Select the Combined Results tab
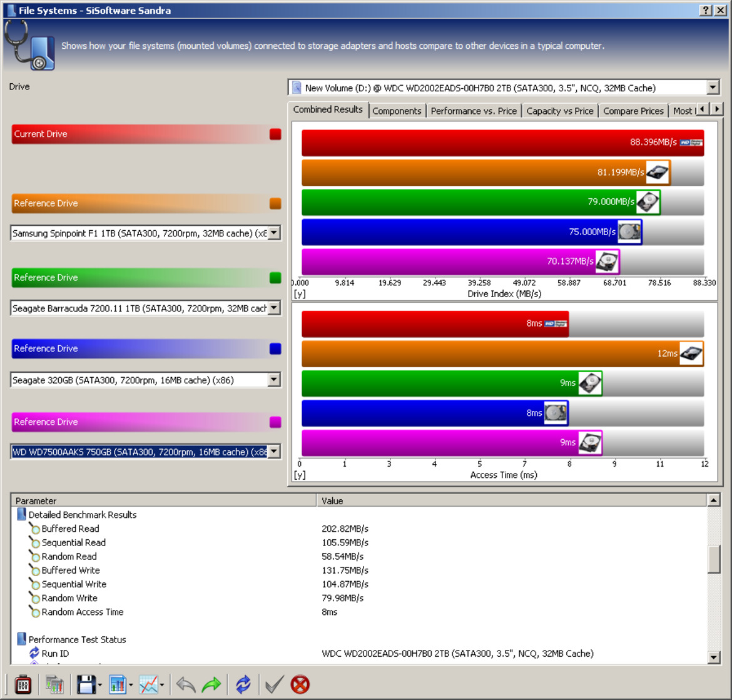Viewport: 732px width, 700px height. point(328,109)
